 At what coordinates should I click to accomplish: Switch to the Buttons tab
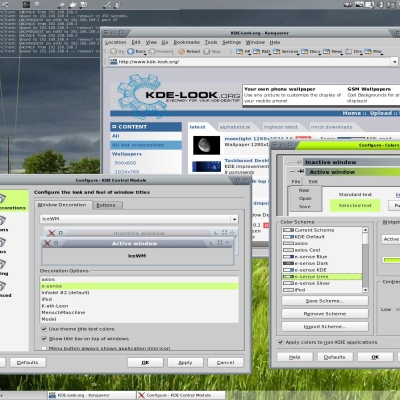coord(107,205)
